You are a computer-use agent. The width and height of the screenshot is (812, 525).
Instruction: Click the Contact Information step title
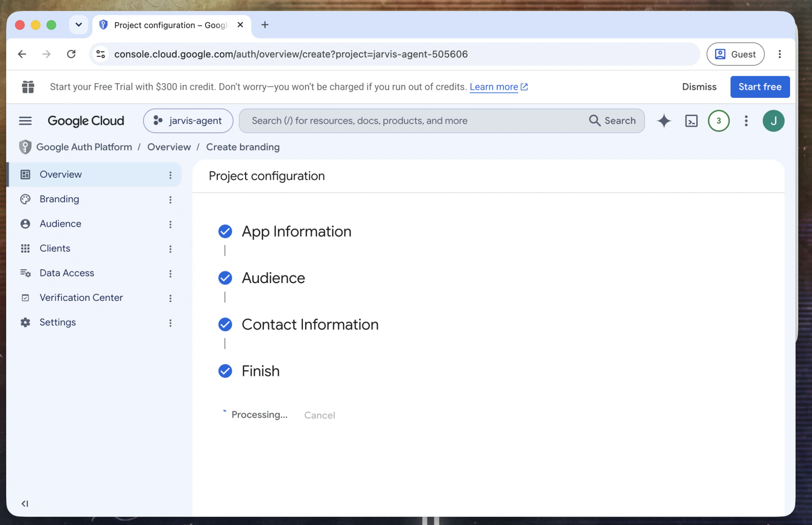pos(310,325)
